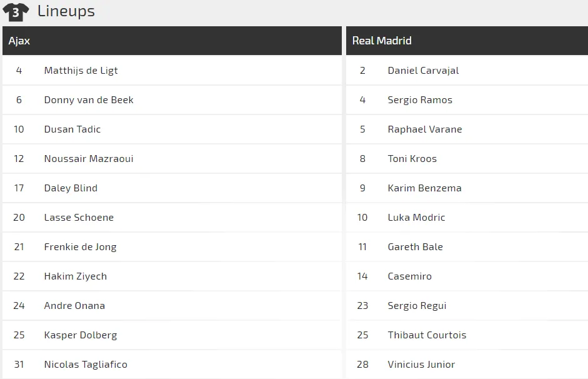Image resolution: width=588 pixels, height=379 pixels.
Task: Select the Lineups section heading
Action: [66, 11]
